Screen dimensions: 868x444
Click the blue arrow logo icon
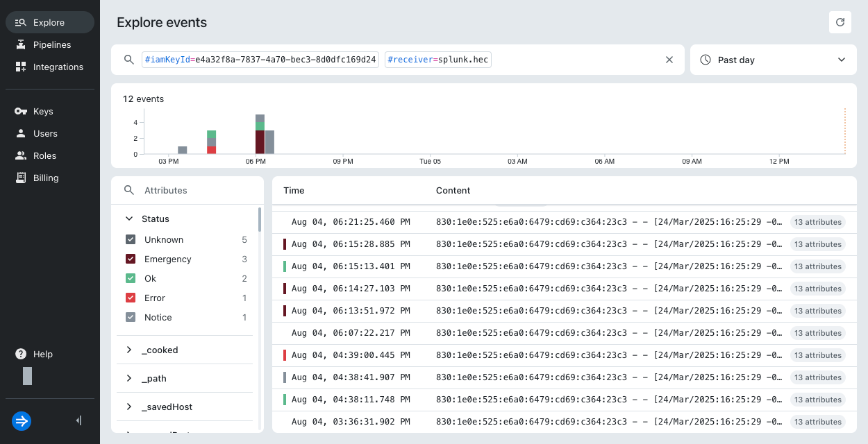[22, 421]
